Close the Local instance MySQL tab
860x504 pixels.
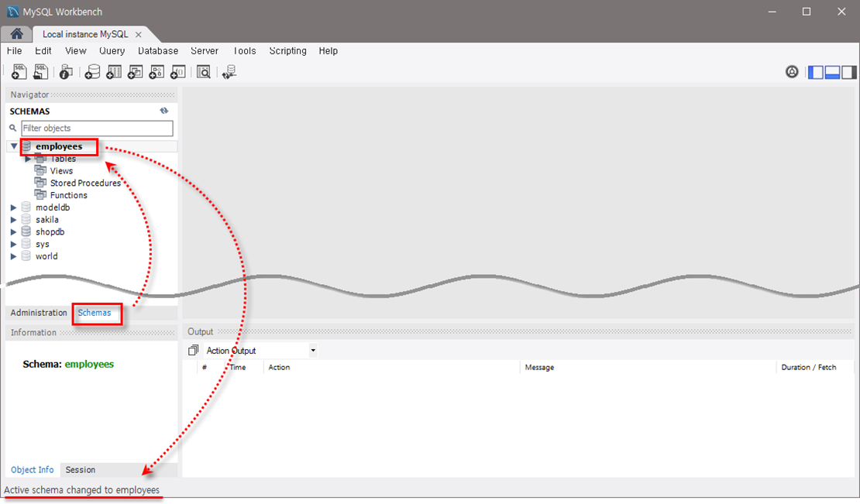139,35
